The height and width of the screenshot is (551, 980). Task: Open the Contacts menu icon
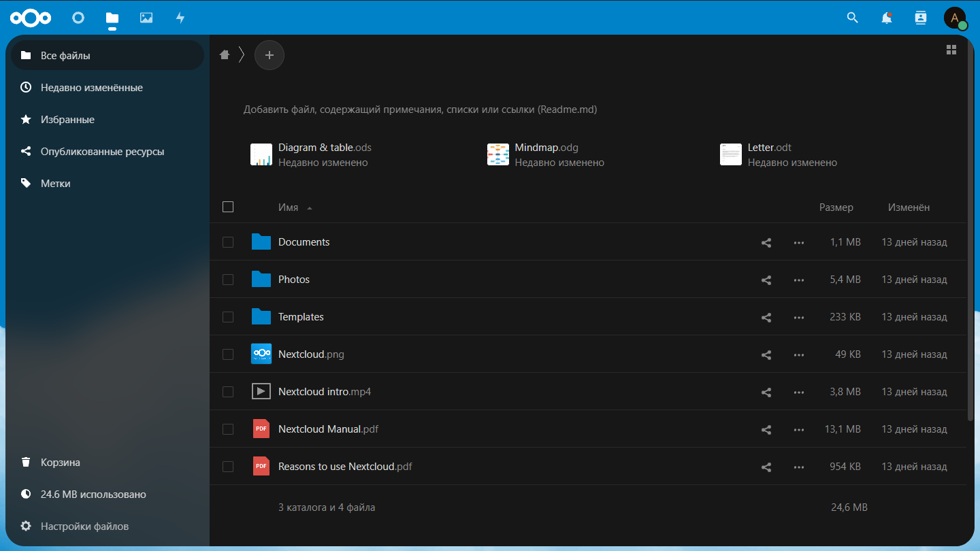click(x=920, y=18)
